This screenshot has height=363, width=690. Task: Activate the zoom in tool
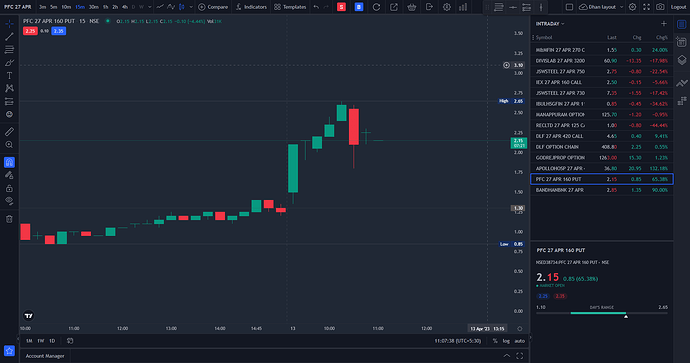pos(9,145)
